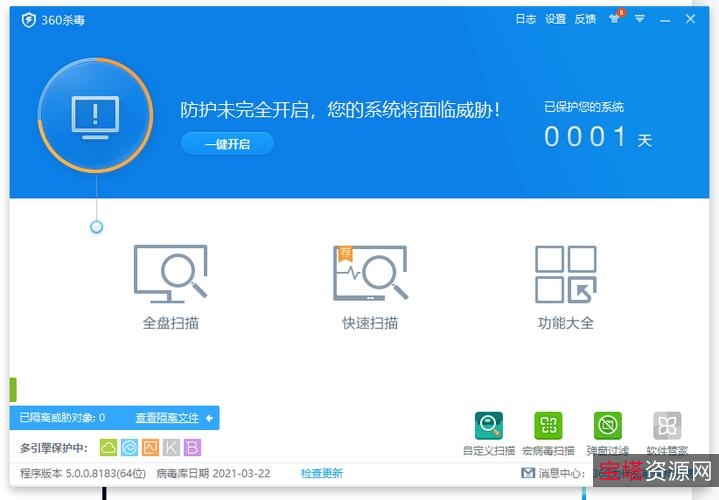The width and height of the screenshot is (719, 500).
Task: Start 全盘扫描 full scan
Action: click(x=171, y=287)
